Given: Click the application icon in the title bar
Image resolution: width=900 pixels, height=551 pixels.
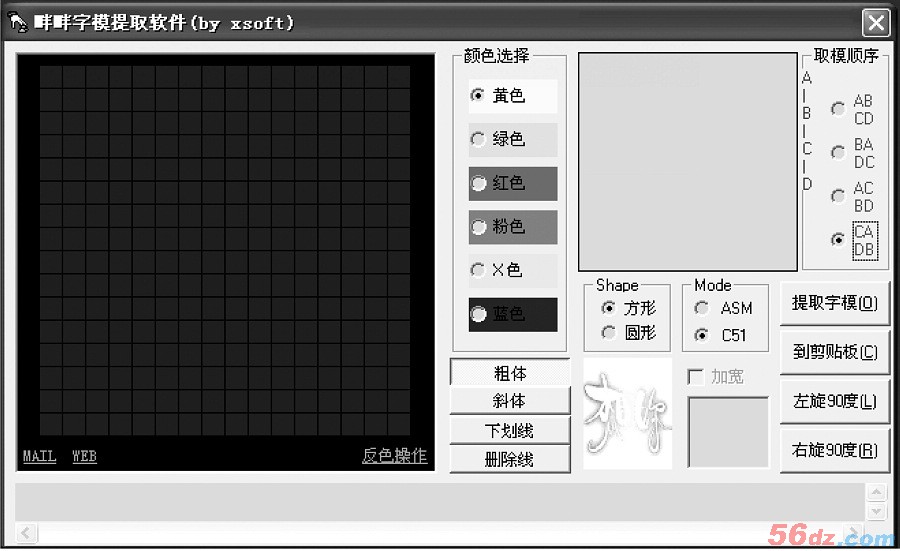Looking at the screenshot, I should [x=18, y=22].
